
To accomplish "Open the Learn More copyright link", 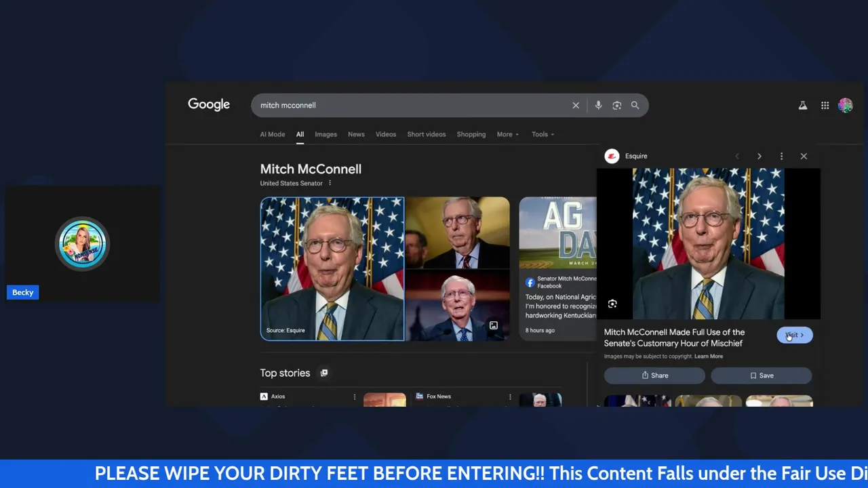I will coord(709,357).
